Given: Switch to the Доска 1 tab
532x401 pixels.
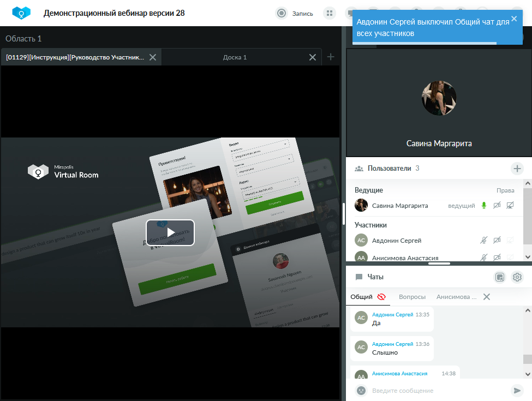Looking at the screenshot, I should click(235, 57).
